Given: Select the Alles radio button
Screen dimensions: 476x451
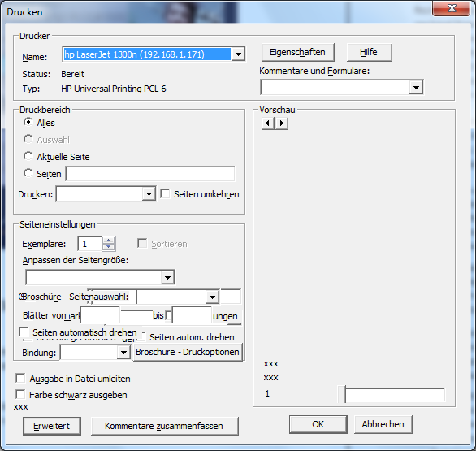Looking at the screenshot, I should tap(28, 122).
